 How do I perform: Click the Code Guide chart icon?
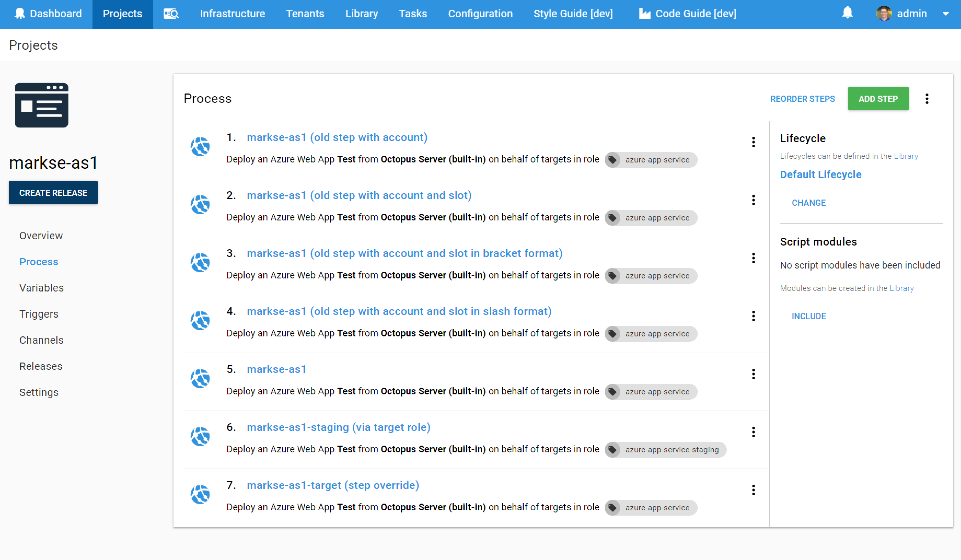pos(645,14)
